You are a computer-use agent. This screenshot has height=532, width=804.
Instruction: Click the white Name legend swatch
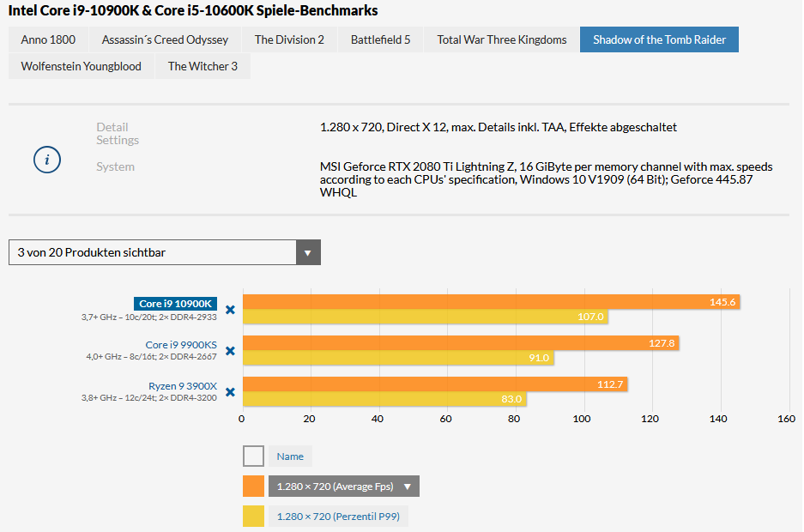click(x=253, y=456)
